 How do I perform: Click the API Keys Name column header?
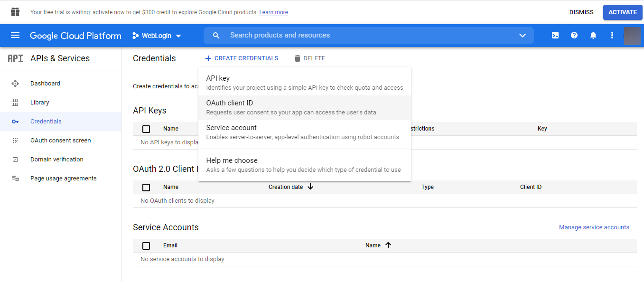[x=171, y=129]
